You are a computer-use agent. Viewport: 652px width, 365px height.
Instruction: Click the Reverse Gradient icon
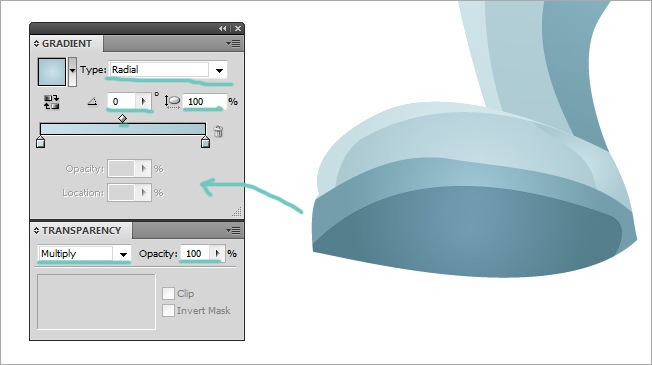(x=52, y=102)
